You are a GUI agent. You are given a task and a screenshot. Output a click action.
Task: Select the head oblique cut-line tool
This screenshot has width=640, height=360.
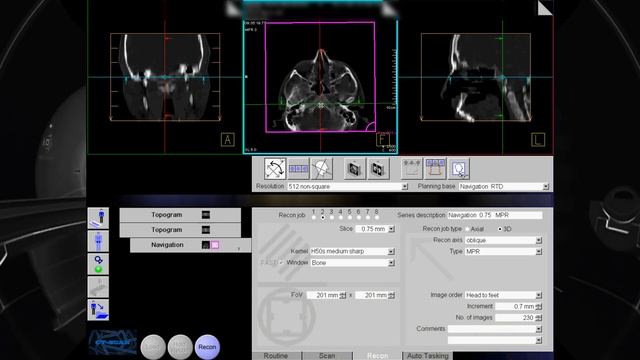[322, 169]
